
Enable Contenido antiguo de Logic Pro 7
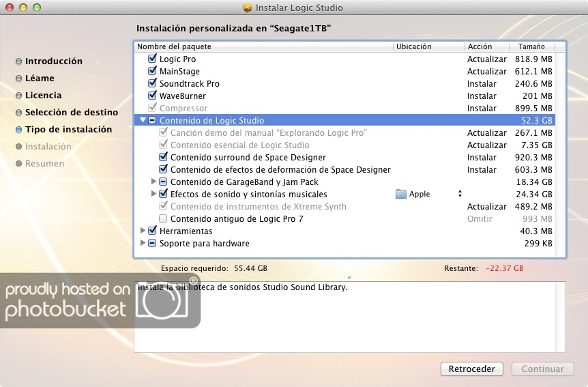pyautogui.click(x=163, y=219)
